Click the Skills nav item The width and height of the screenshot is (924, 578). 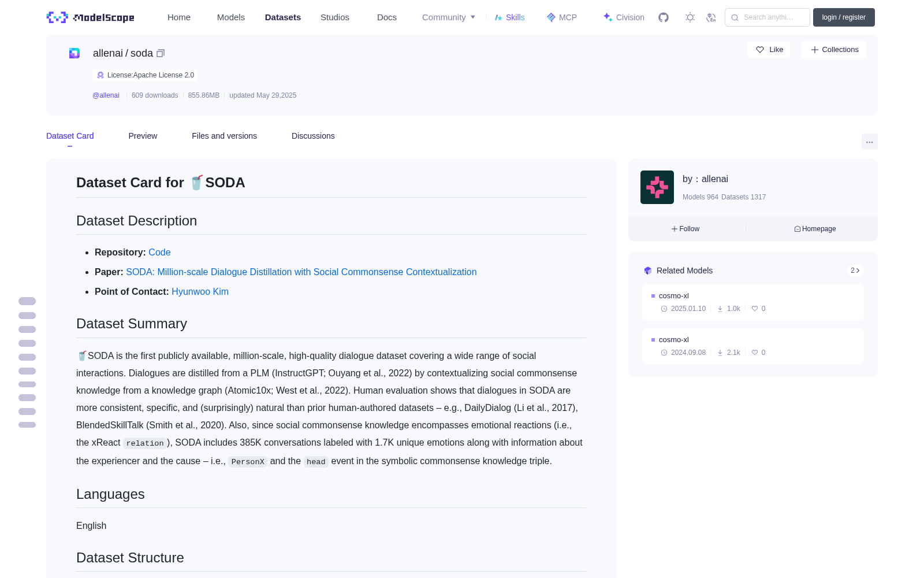pyautogui.click(x=509, y=17)
